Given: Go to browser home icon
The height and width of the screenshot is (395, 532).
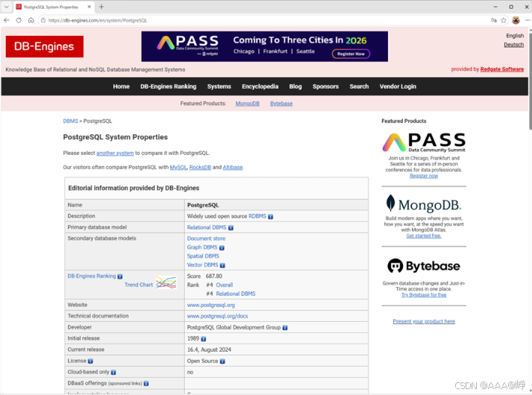Looking at the screenshot, I should [31, 20].
